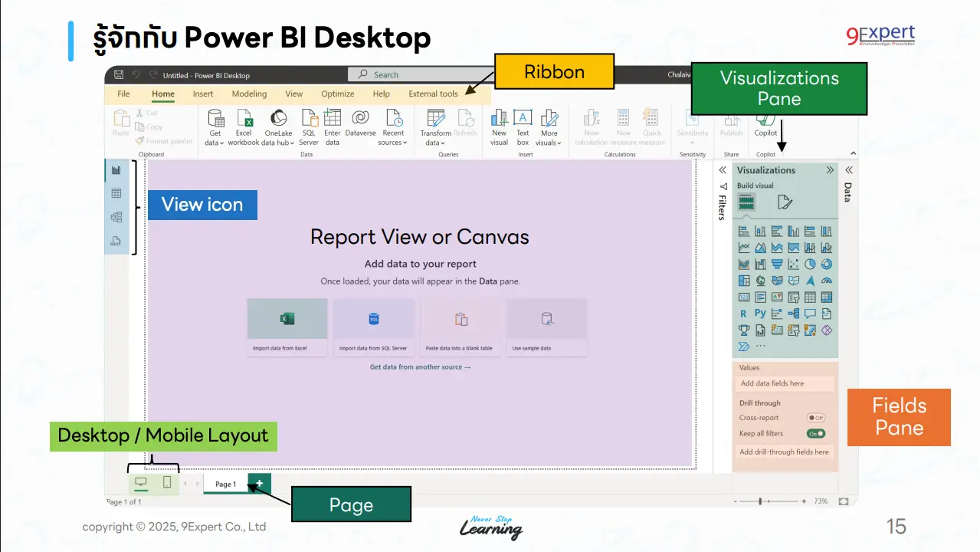Click the Save icon in title bar
The width and height of the screenshot is (980, 552).
coord(119,75)
